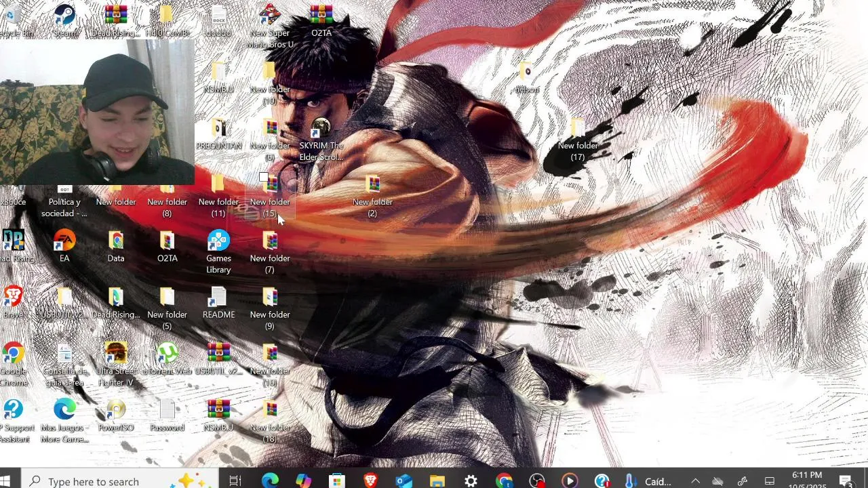Select the nelson folder icon
Screen dimensions: 868x488
pyautogui.click(x=527, y=77)
